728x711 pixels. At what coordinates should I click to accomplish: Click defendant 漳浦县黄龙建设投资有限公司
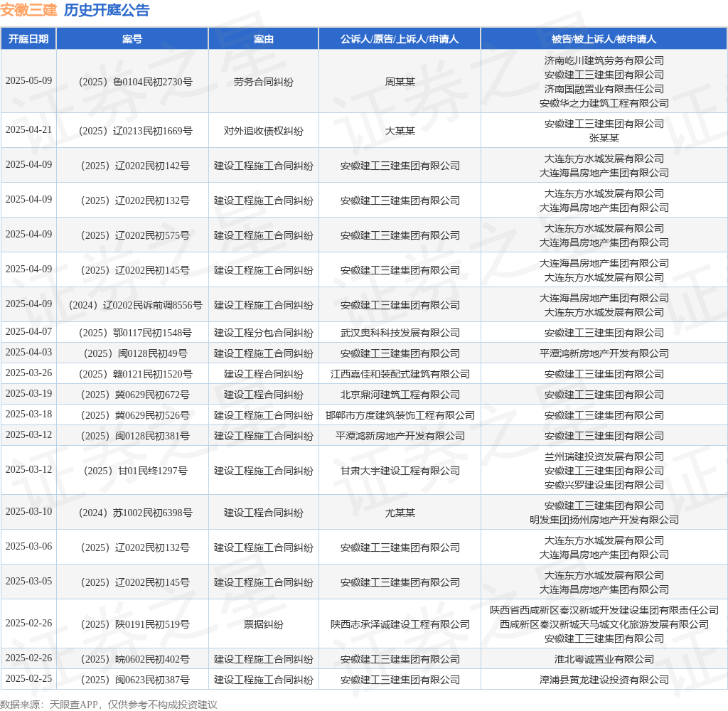tap(604, 680)
